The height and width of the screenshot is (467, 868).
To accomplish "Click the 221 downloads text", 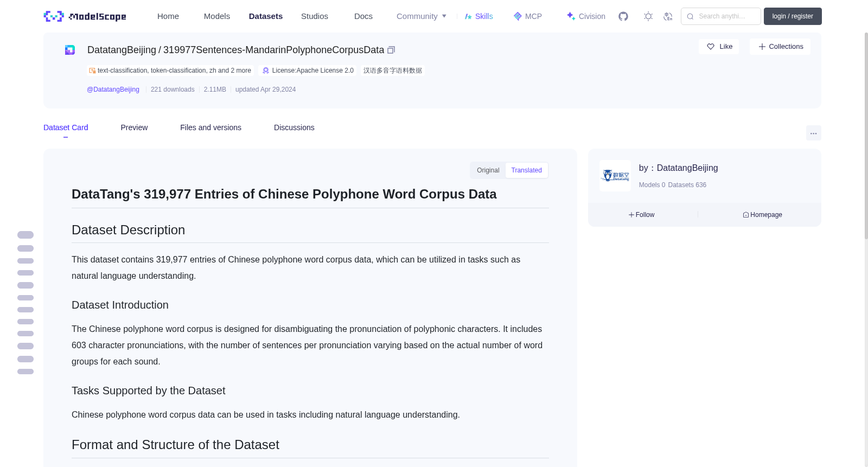I will (173, 89).
